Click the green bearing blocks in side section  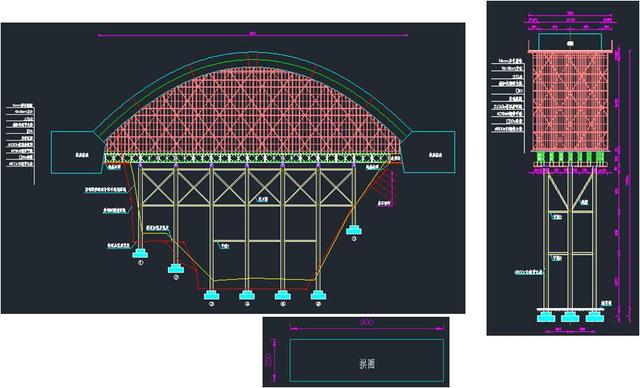pyautogui.click(x=570, y=157)
